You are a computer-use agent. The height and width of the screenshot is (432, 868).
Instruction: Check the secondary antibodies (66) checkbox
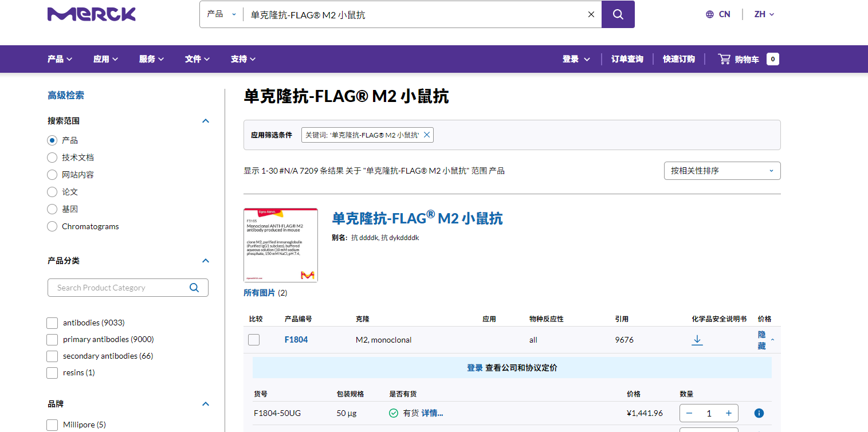[x=52, y=356]
